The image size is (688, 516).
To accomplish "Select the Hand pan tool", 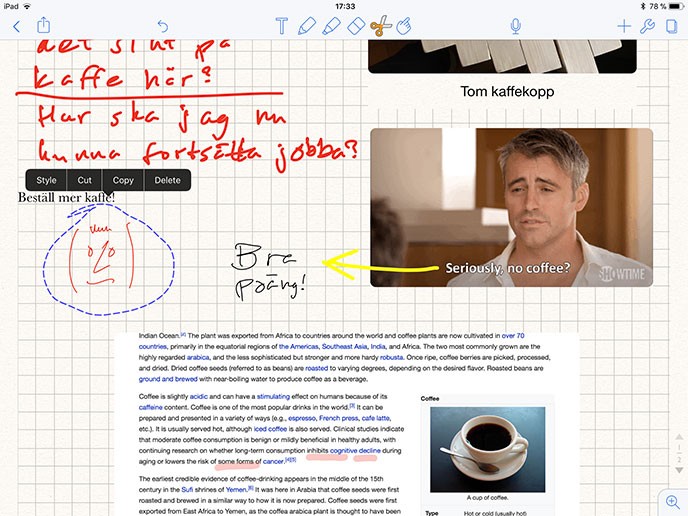I will [x=404, y=26].
